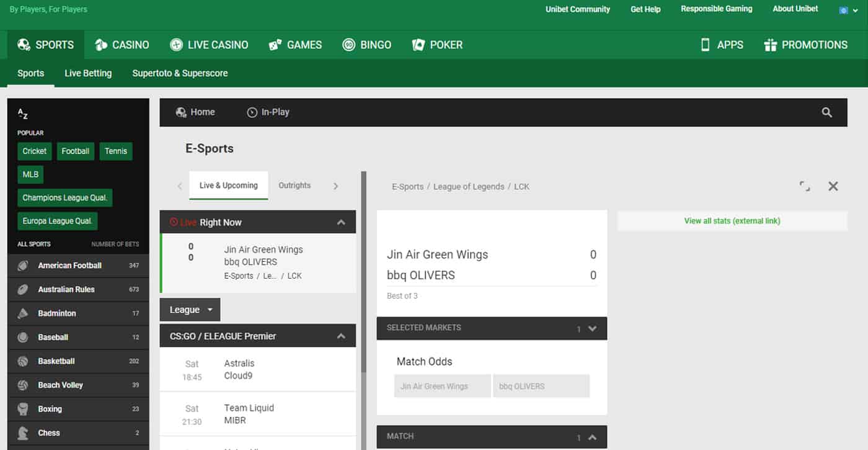The height and width of the screenshot is (450, 868).
Task: Select the Tennis popular tag
Action: [116, 151]
